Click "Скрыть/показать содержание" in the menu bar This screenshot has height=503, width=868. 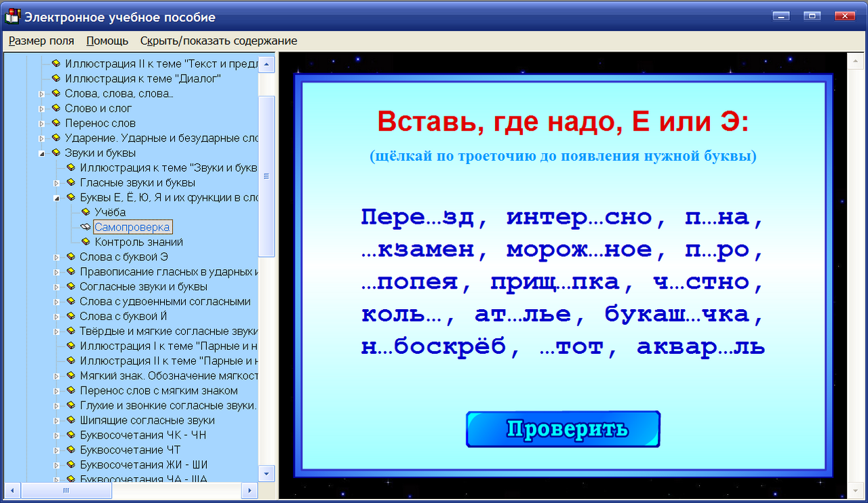coord(218,41)
